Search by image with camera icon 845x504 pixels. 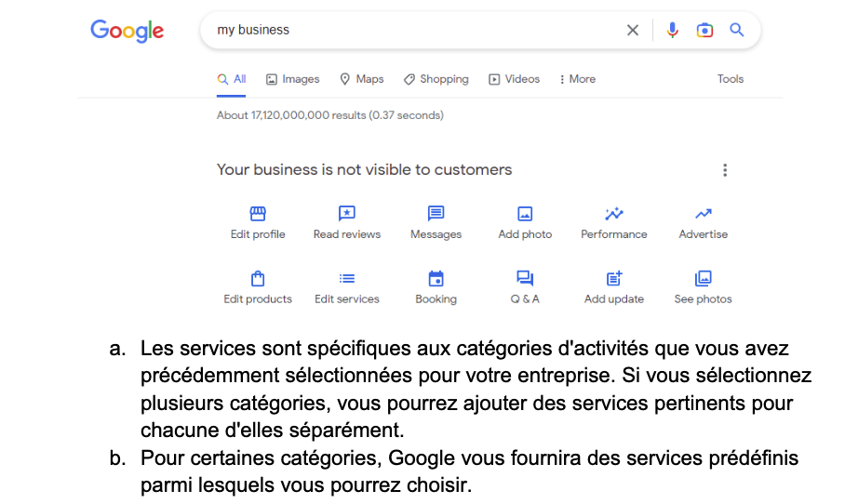click(704, 30)
